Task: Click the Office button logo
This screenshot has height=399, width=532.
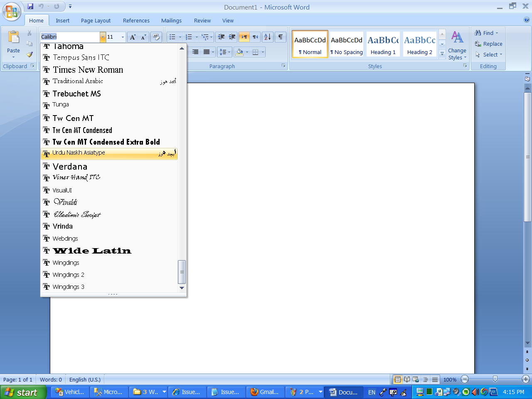Action: pyautogui.click(x=11, y=11)
